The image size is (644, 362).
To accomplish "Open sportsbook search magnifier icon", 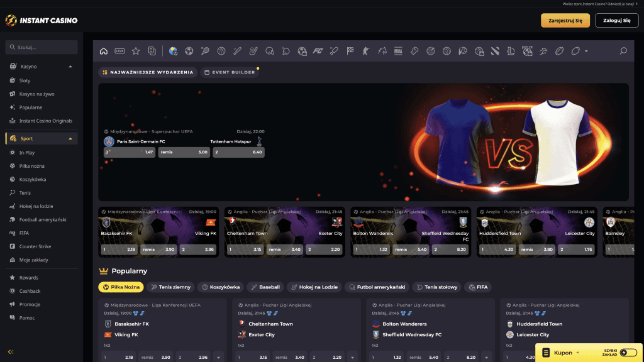I will 623,51.
